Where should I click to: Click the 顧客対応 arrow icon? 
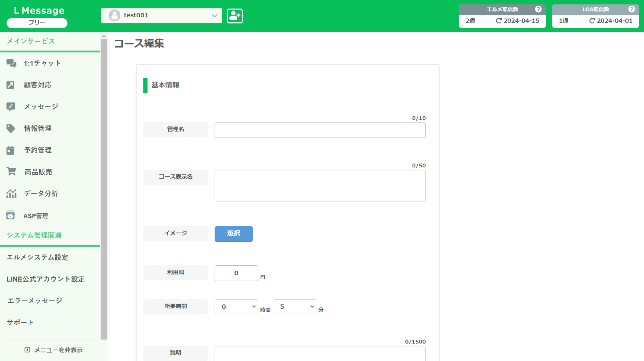point(11,85)
